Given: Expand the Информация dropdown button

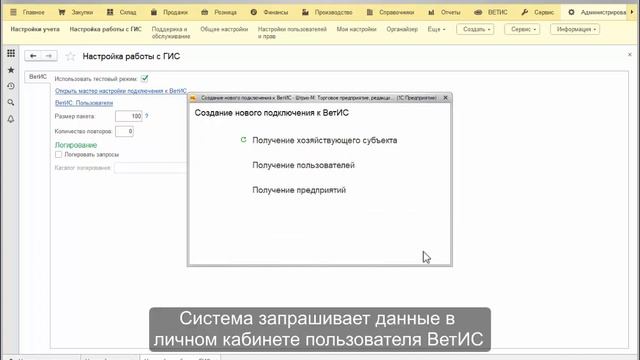Looking at the screenshot, I should point(575,29).
